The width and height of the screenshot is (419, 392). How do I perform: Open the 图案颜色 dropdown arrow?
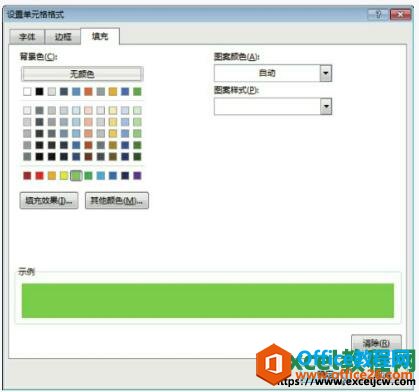coord(326,73)
